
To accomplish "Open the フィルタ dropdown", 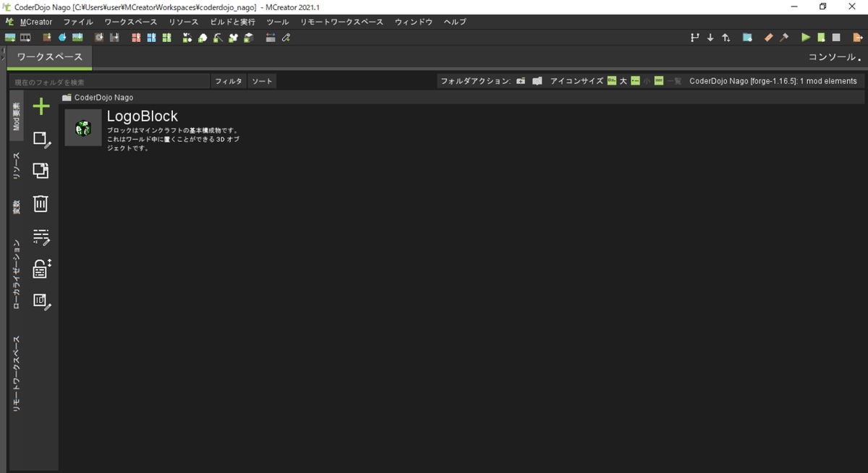I will tap(228, 81).
